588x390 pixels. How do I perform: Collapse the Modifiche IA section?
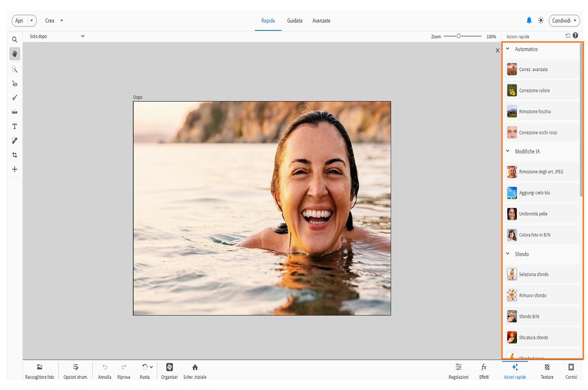pyautogui.click(x=508, y=152)
